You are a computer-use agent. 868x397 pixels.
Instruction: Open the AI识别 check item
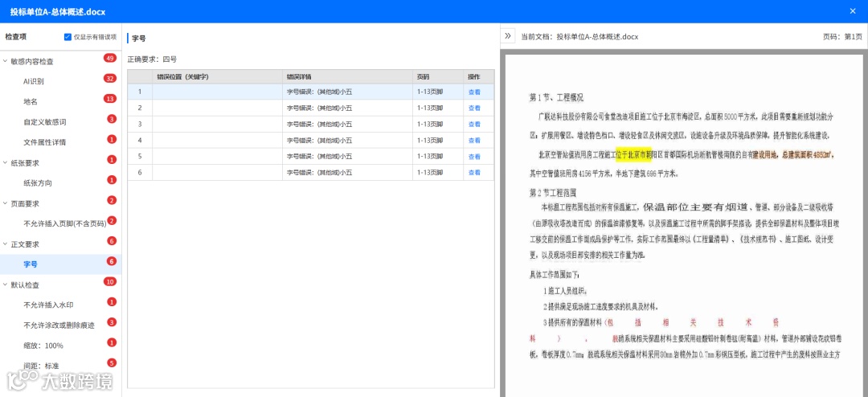click(33, 81)
